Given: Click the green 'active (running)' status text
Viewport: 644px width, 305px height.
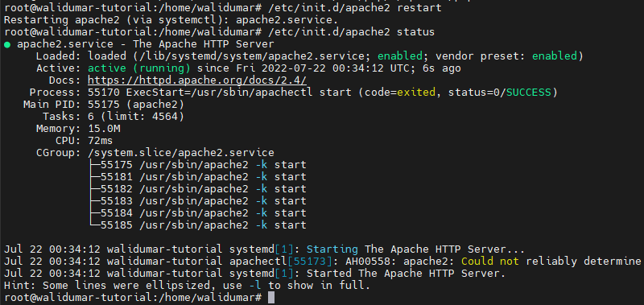Looking at the screenshot, I should click(139, 68).
